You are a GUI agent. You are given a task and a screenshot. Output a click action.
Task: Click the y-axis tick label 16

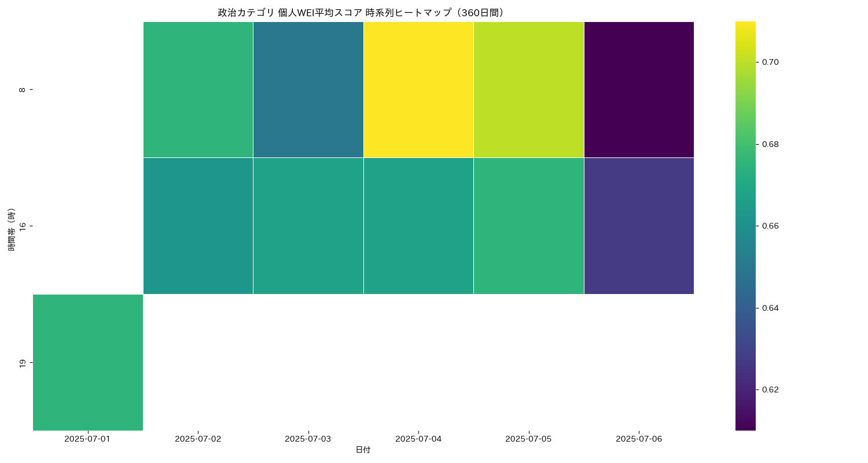(22, 226)
